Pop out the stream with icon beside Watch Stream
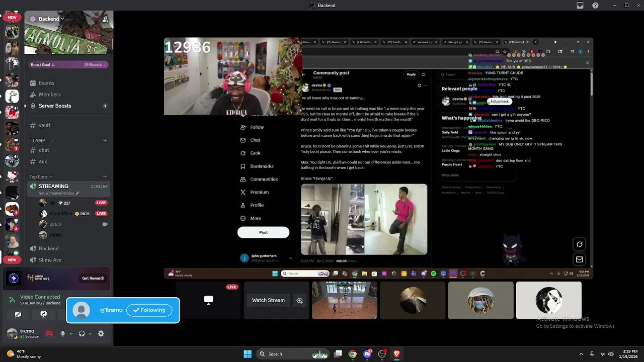 299,300
